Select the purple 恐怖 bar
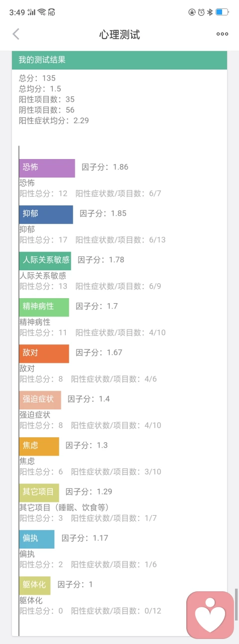This screenshot has height=644, width=239. (x=47, y=168)
